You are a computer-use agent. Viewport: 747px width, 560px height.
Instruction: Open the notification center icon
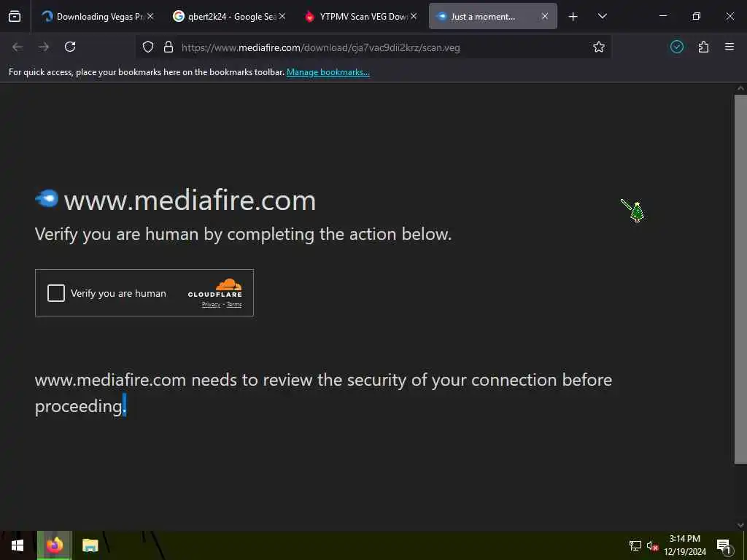point(724,546)
